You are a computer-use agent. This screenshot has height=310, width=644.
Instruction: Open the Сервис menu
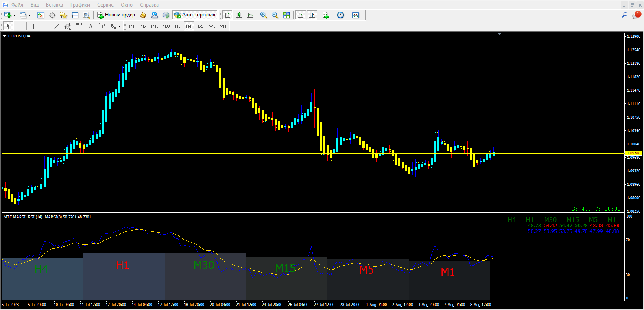pos(105,5)
